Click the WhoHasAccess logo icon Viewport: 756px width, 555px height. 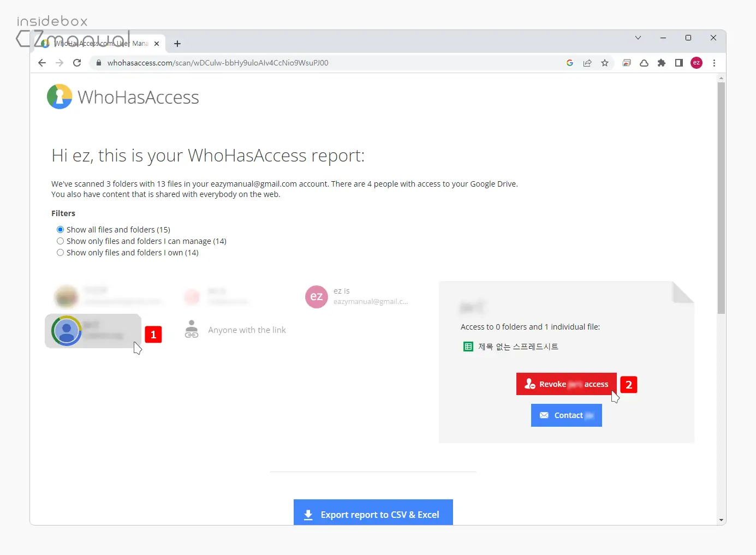pos(59,97)
